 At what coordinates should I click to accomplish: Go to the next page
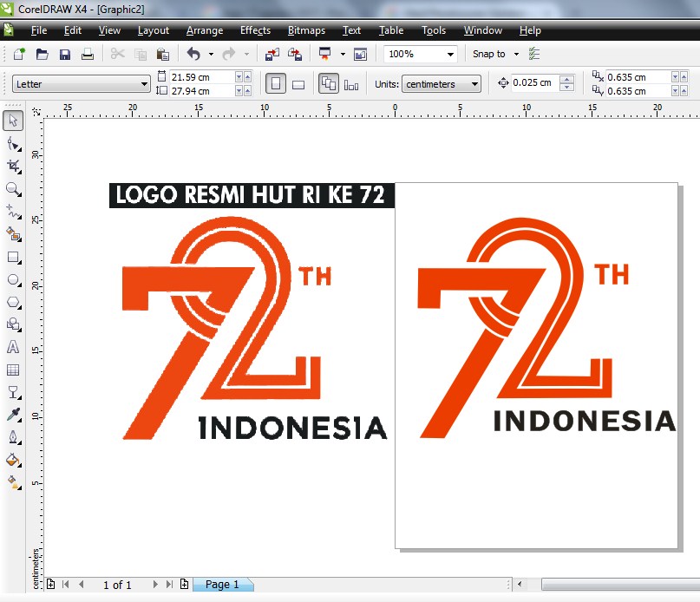[155, 584]
